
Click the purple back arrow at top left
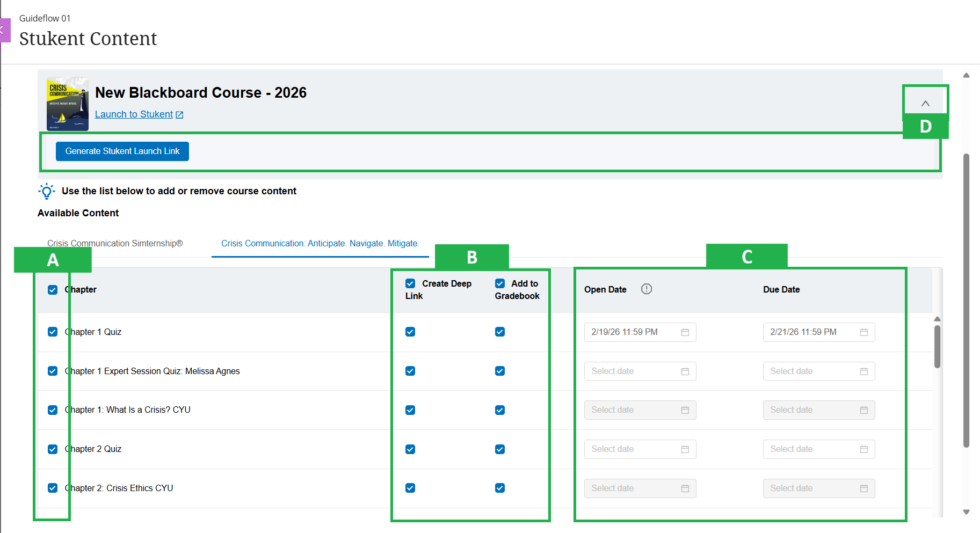click(4, 30)
